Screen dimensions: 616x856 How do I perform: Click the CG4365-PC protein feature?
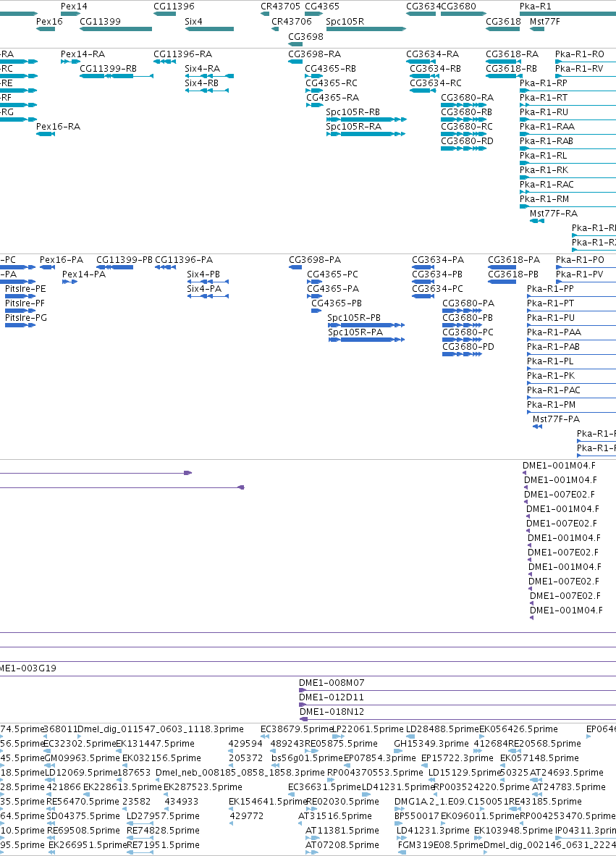315,282
